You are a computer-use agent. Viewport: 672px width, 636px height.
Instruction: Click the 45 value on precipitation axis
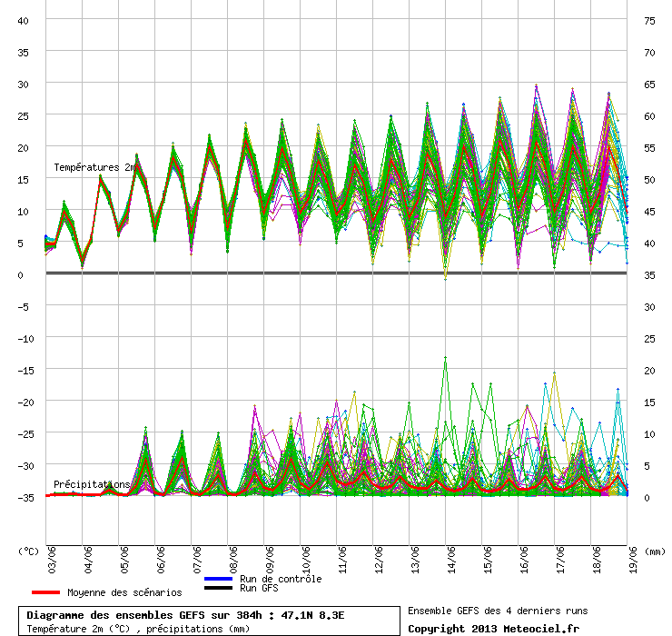pos(649,212)
